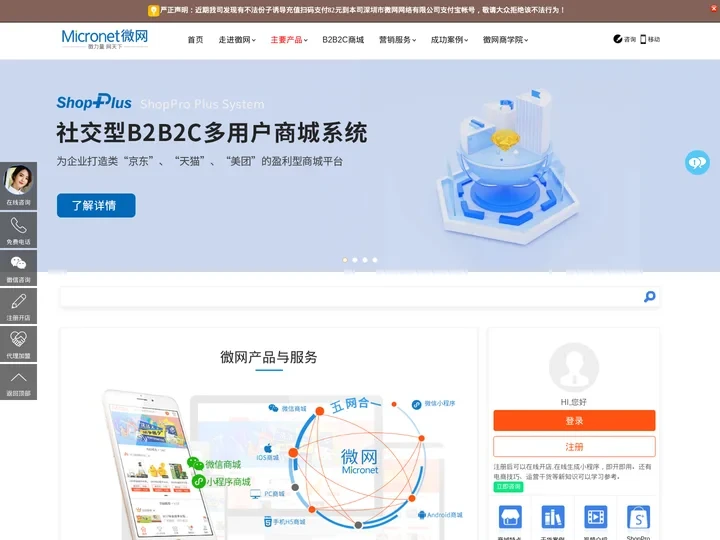
Task: Click the 微网产品与服务 heading
Action: (269, 357)
